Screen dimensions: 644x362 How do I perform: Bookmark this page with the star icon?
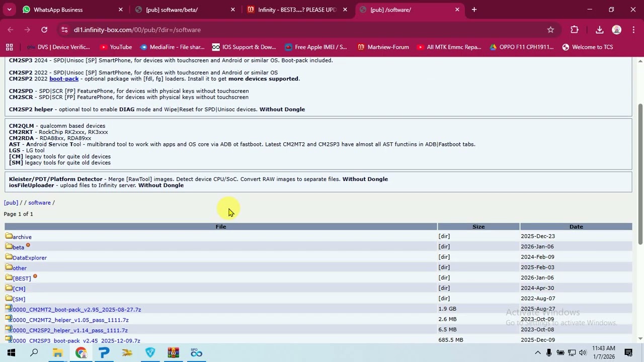pos(550,30)
